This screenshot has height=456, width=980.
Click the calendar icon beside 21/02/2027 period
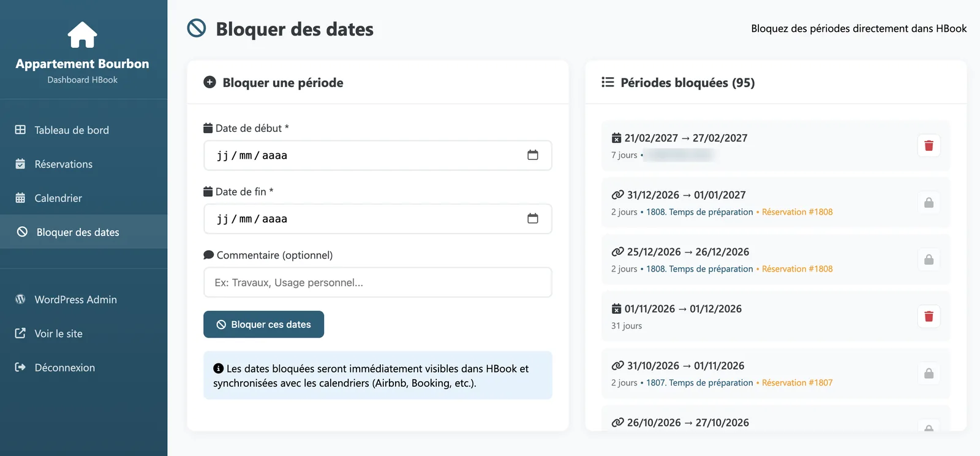point(616,138)
